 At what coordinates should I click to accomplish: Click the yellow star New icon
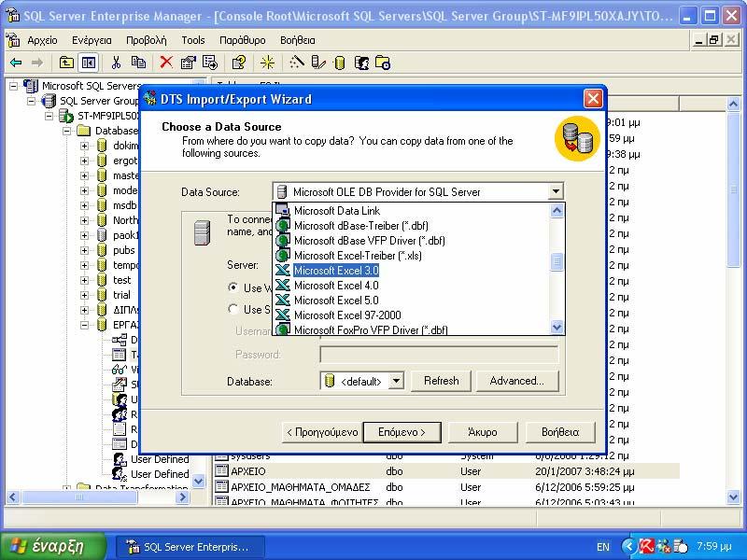tap(267, 63)
